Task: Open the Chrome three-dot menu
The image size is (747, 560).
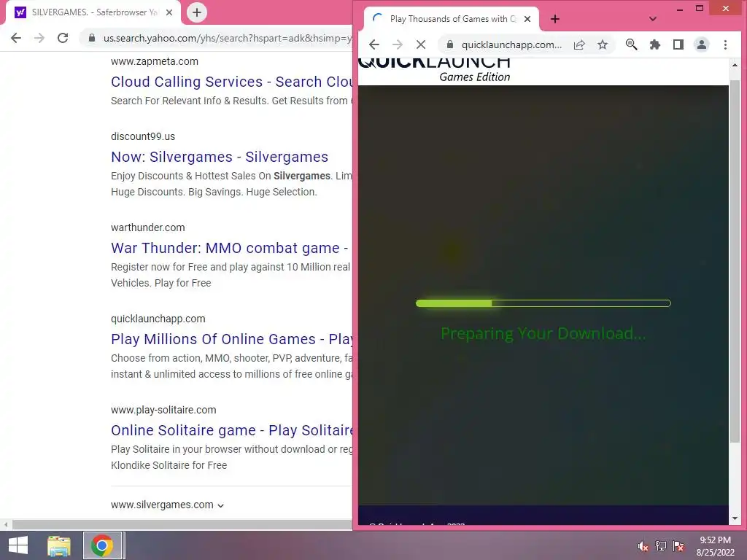Action: click(726, 44)
